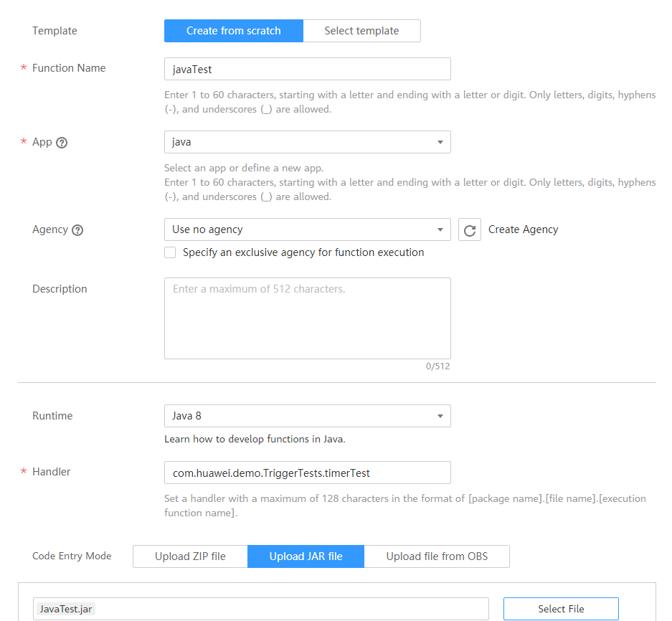
Task: Click the App help question mark icon
Action: tap(62, 142)
